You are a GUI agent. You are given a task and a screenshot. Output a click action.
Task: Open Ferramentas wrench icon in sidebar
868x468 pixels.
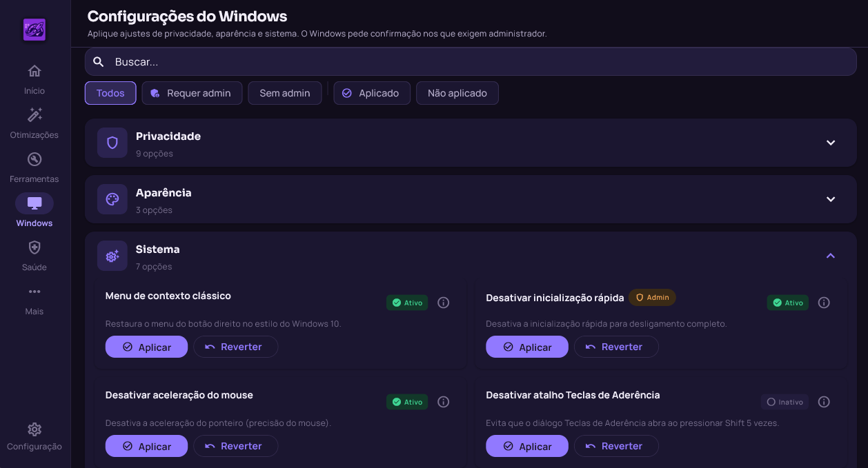click(x=34, y=159)
